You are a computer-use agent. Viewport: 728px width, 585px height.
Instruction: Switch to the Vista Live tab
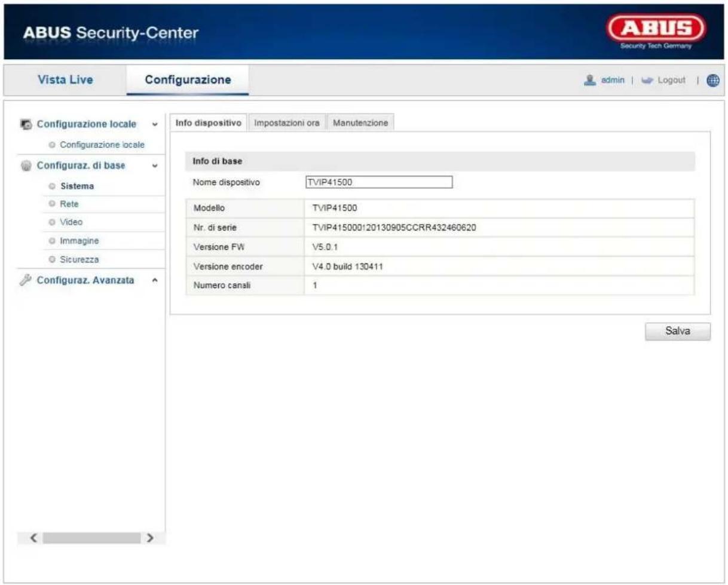tap(65, 79)
